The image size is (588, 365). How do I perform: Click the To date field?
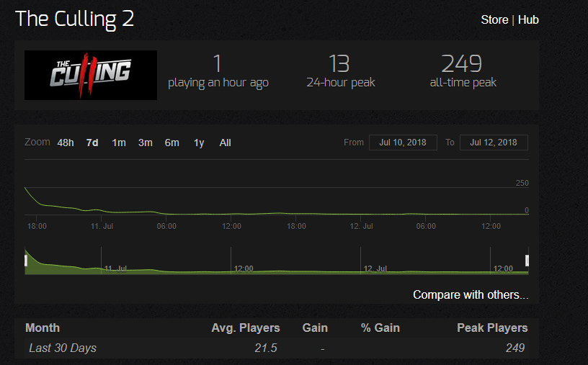tap(494, 143)
